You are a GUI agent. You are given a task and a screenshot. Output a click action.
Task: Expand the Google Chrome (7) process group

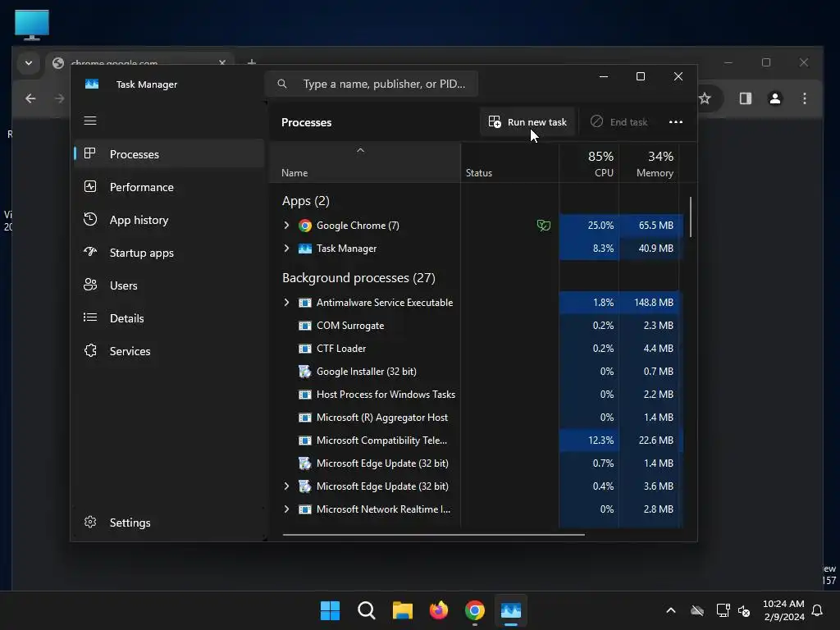(x=286, y=225)
